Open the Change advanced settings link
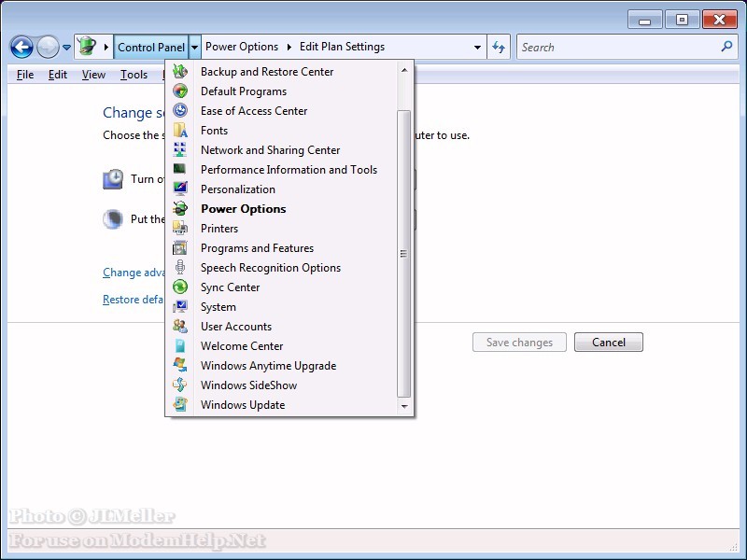The height and width of the screenshot is (560, 747). pos(134,273)
